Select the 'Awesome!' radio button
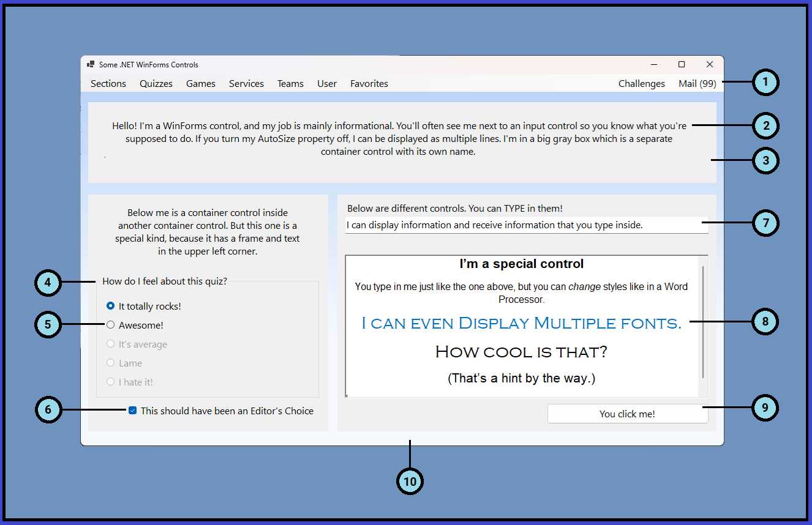 point(111,325)
